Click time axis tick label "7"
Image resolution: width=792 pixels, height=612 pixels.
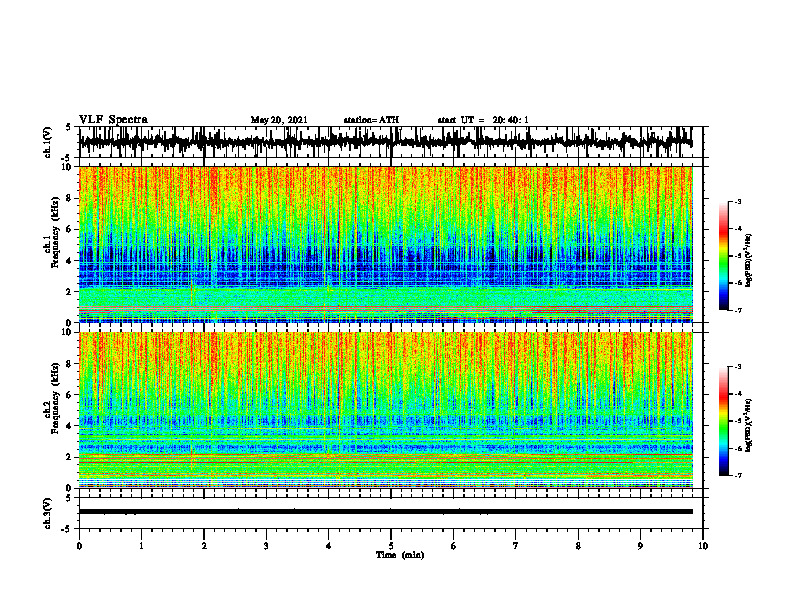click(x=516, y=546)
